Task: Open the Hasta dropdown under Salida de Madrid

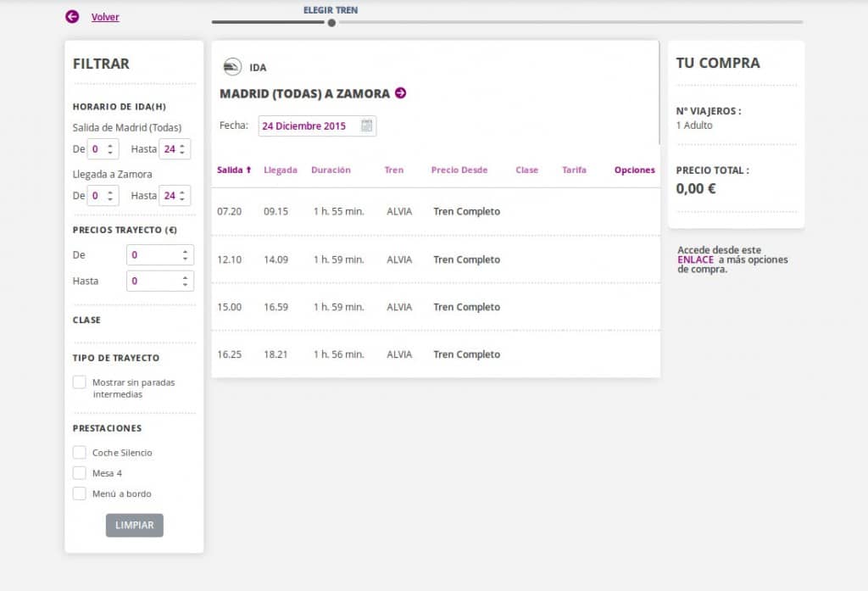Action: coord(175,148)
